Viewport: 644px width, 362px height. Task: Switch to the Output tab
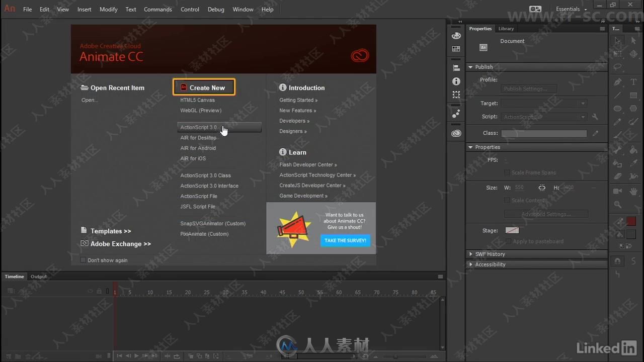click(x=39, y=277)
